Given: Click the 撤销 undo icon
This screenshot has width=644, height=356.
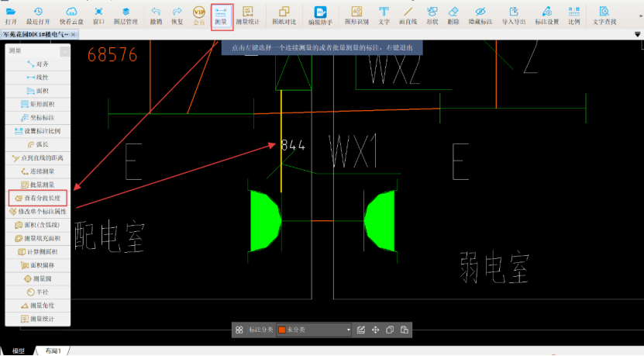Looking at the screenshot, I should click(x=156, y=15).
